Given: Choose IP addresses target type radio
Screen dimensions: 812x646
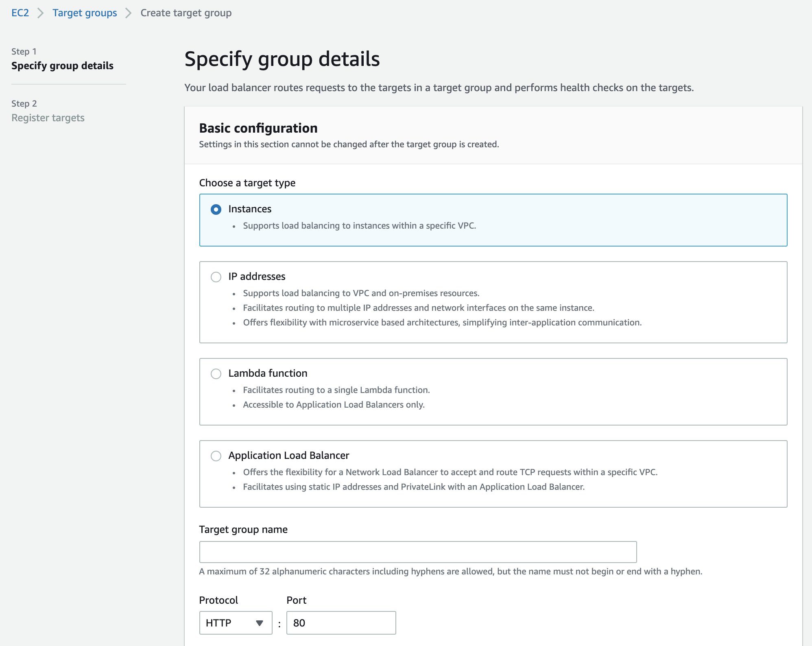Looking at the screenshot, I should [x=216, y=277].
